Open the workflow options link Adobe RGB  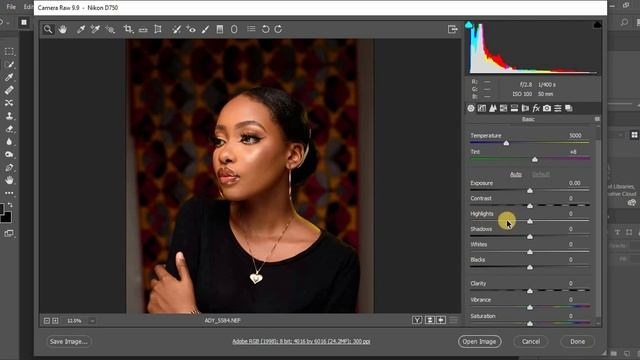(x=301, y=341)
